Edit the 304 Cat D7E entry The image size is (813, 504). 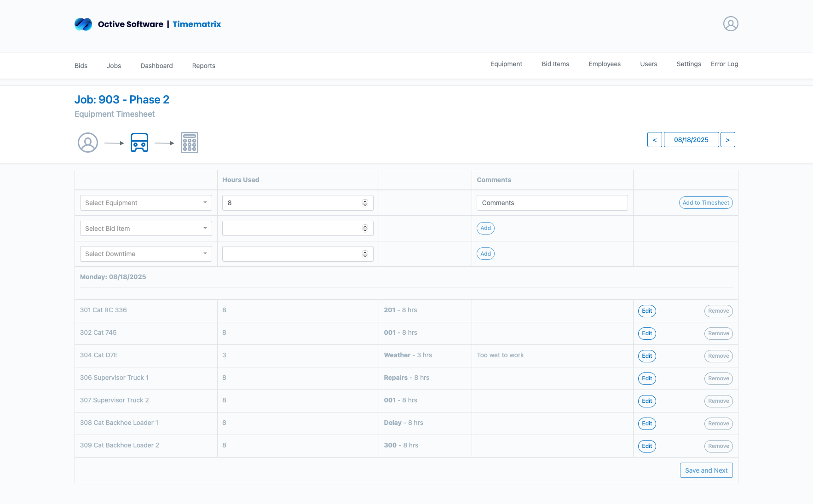pyautogui.click(x=647, y=356)
